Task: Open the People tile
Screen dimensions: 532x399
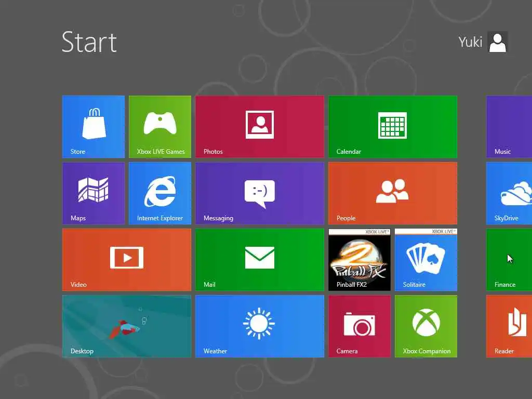Action: tap(393, 193)
